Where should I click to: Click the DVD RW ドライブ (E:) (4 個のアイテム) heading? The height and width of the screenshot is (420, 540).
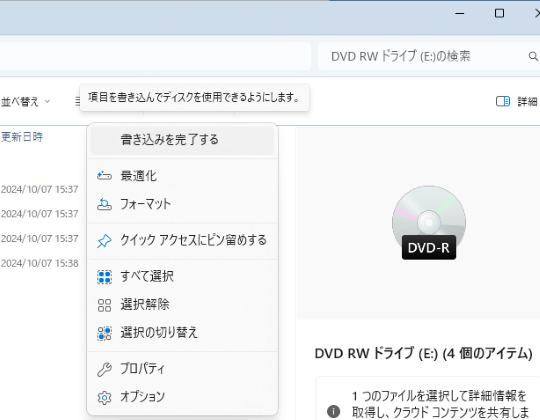424,354
